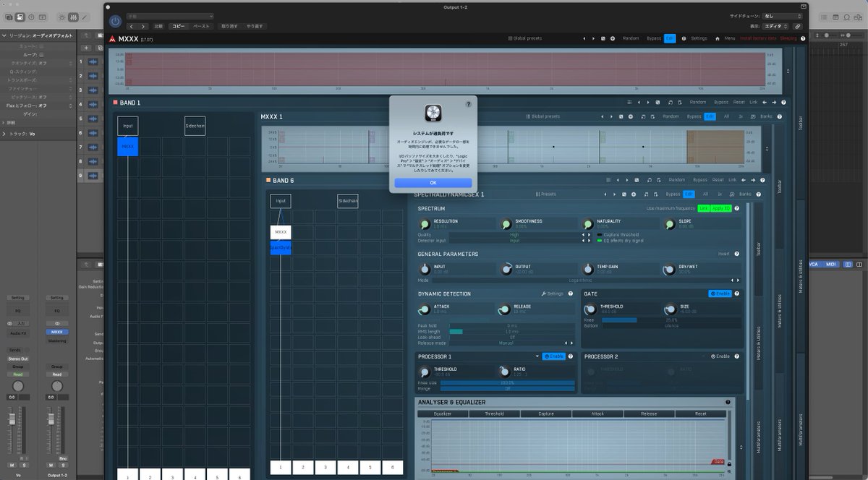Open Gate section help icon
Image resolution: width=868 pixels, height=480 pixels.
coord(736,293)
